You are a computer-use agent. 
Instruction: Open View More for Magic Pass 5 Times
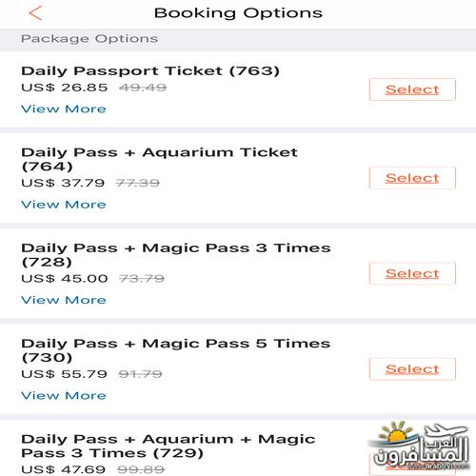[64, 395]
